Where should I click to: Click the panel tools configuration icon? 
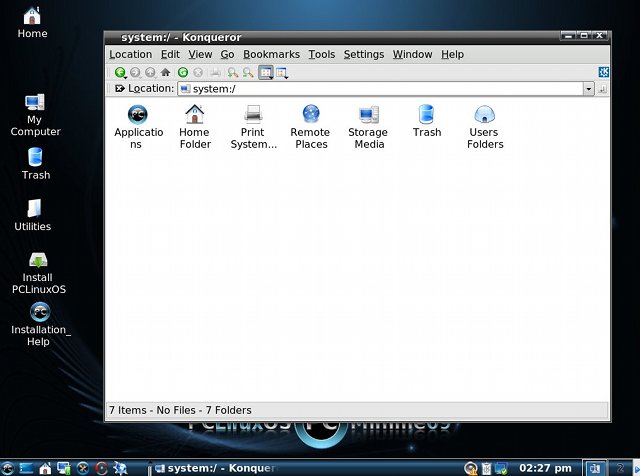pyautogui.click(x=82, y=468)
